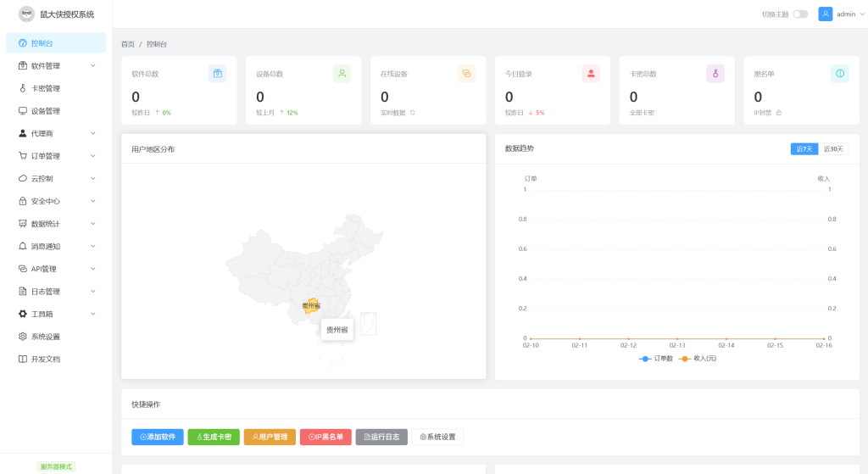This screenshot has height=474, width=868.
Task: Click the 卡密总数 card purple key icon
Action: click(715, 74)
